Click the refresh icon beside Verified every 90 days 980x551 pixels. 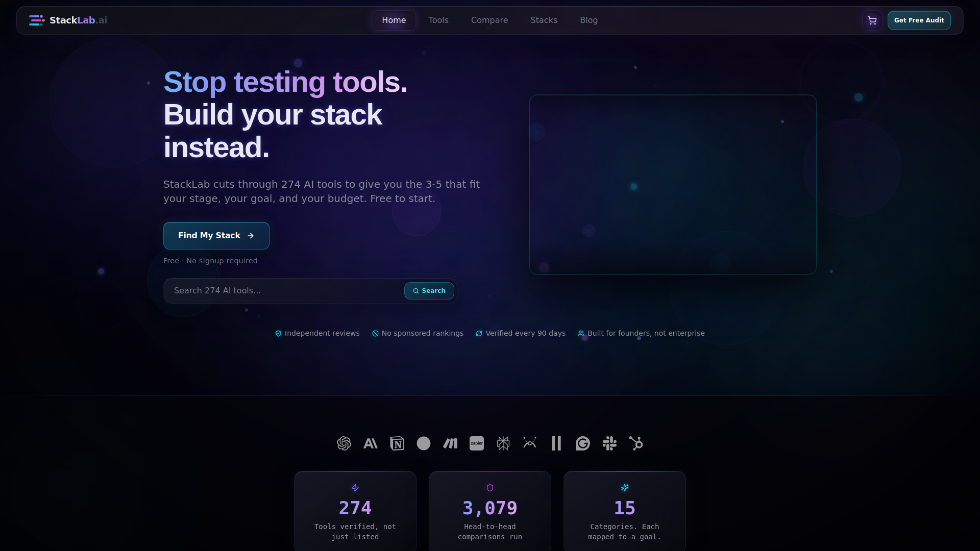click(479, 334)
